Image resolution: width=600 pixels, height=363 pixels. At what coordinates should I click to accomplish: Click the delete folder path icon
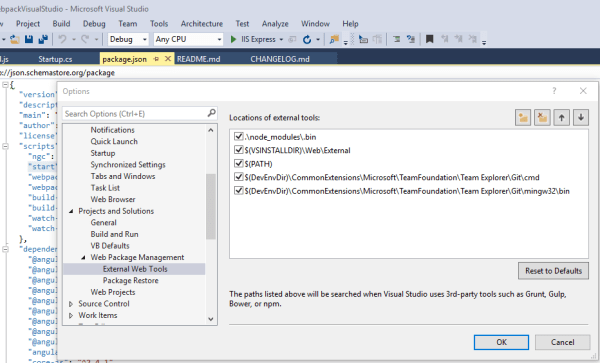[542, 117]
